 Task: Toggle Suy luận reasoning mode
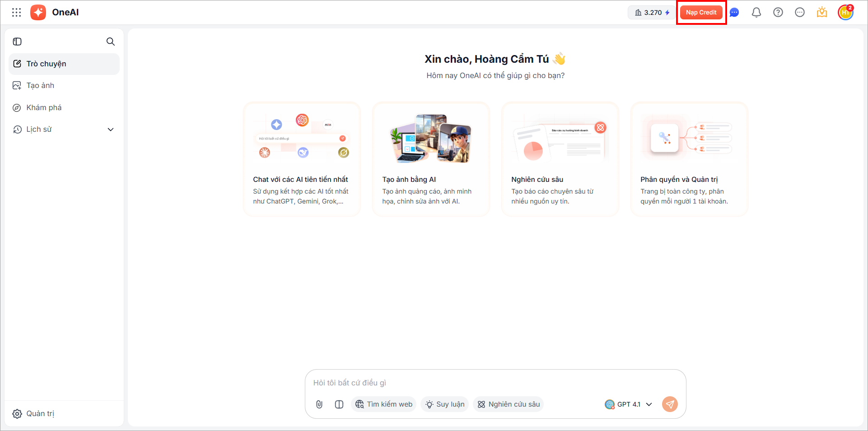point(445,404)
